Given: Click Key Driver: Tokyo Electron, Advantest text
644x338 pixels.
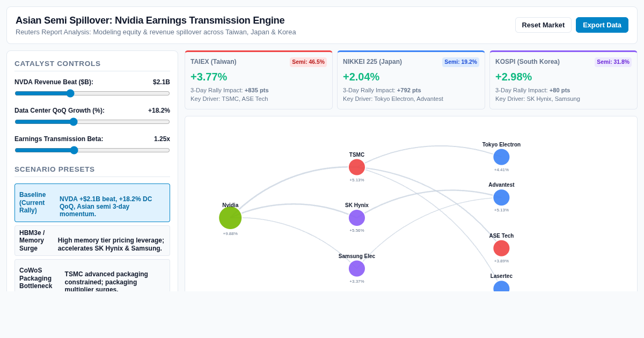Looking at the screenshot, I should point(393,99).
